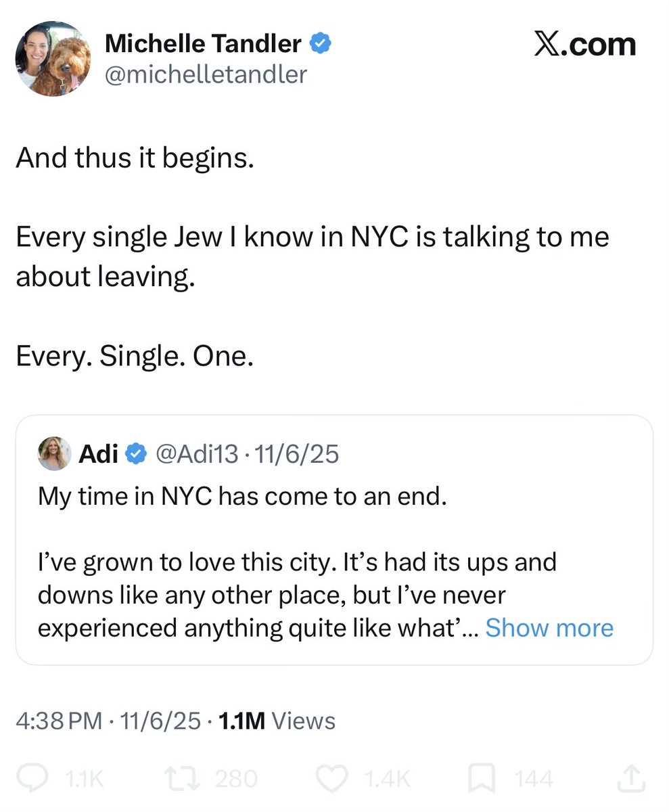Click the @Adi13 handle
This screenshot has height=812, width=669.
click(197, 454)
